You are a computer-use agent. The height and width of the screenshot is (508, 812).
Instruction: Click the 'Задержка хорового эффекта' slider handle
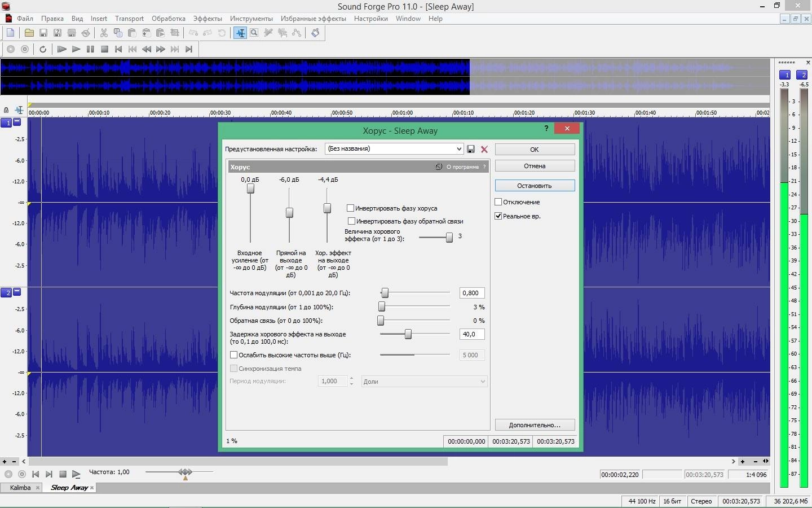[408, 334]
